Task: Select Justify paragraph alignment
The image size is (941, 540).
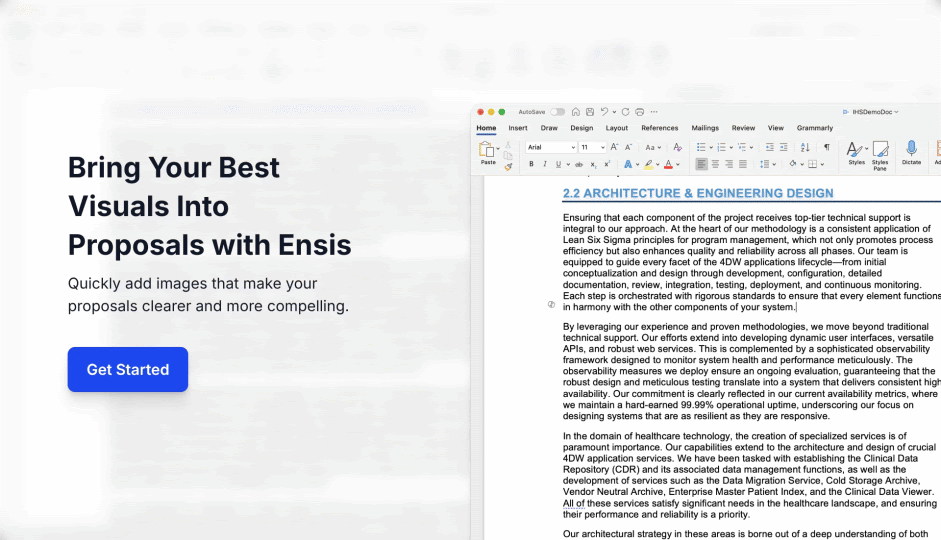Action: (743, 164)
